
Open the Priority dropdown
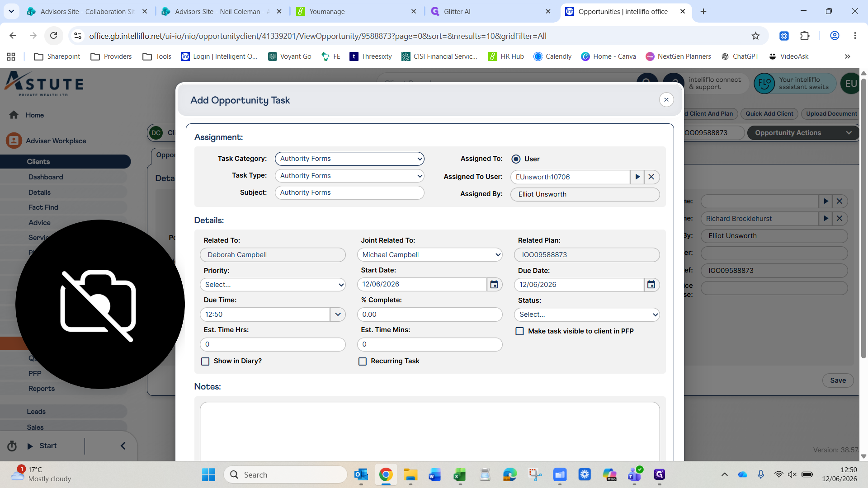click(x=273, y=285)
